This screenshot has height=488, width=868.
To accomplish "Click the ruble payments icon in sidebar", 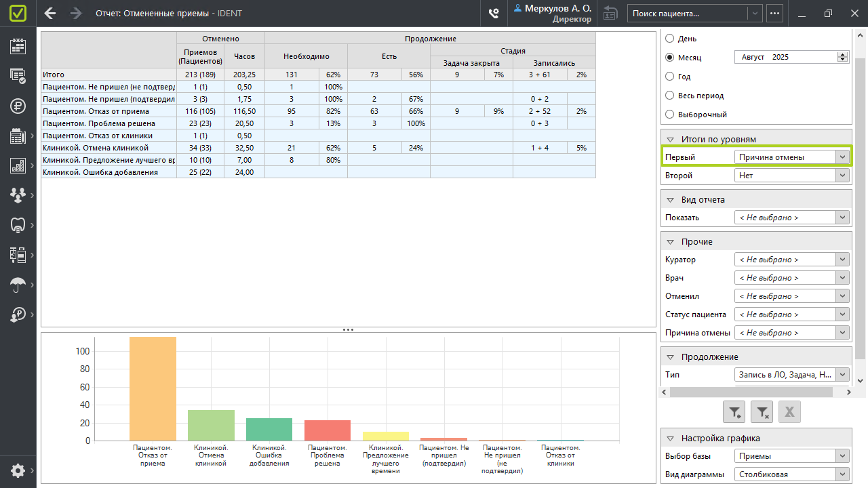I will point(18,106).
